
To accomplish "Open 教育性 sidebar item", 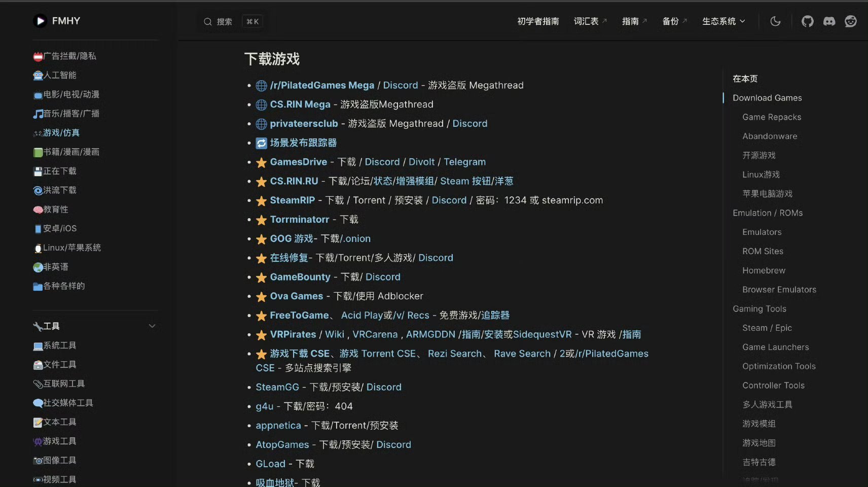I will [51, 210].
